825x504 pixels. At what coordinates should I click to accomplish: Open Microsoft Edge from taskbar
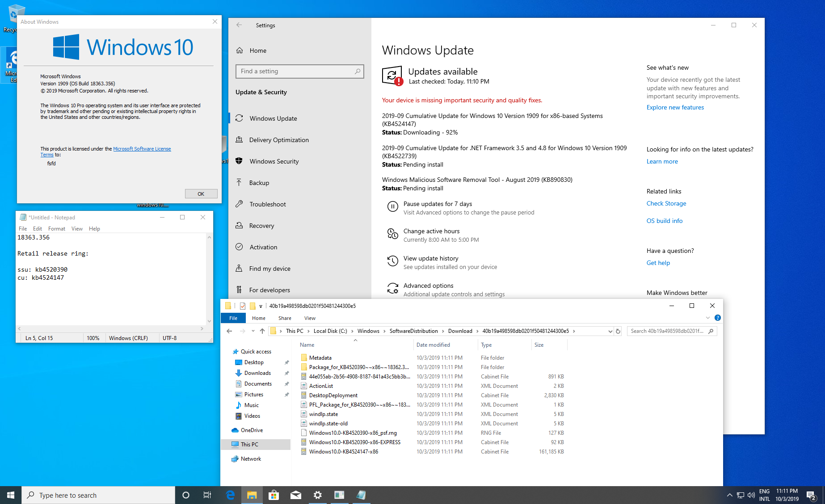click(x=230, y=495)
